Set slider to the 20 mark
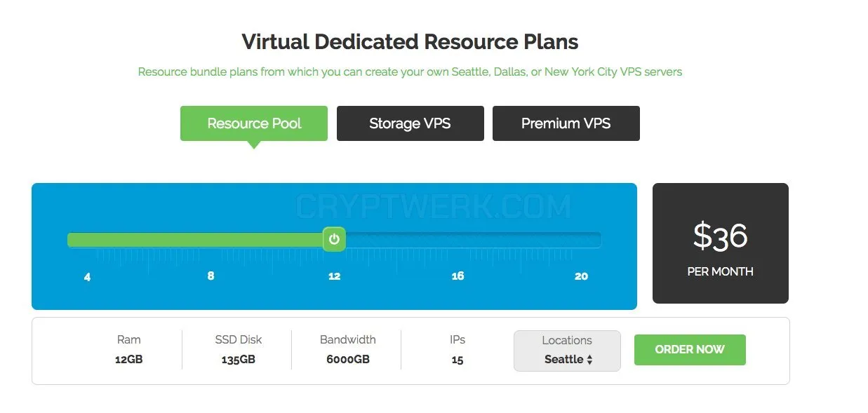 point(581,276)
